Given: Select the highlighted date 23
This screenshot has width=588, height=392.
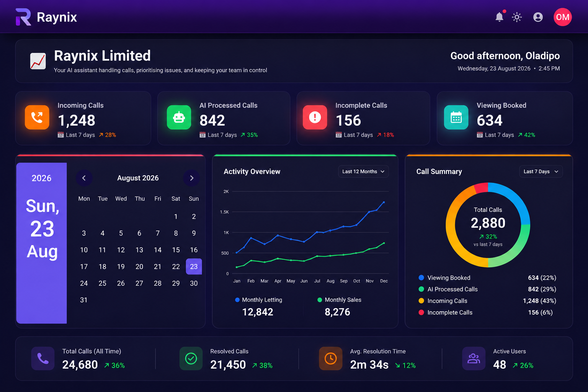Looking at the screenshot, I should [x=194, y=266].
